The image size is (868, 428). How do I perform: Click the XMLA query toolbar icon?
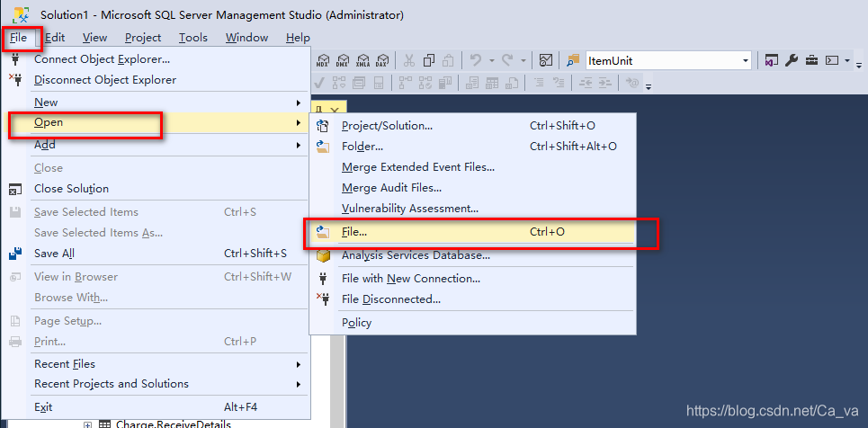pyautogui.click(x=363, y=60)
